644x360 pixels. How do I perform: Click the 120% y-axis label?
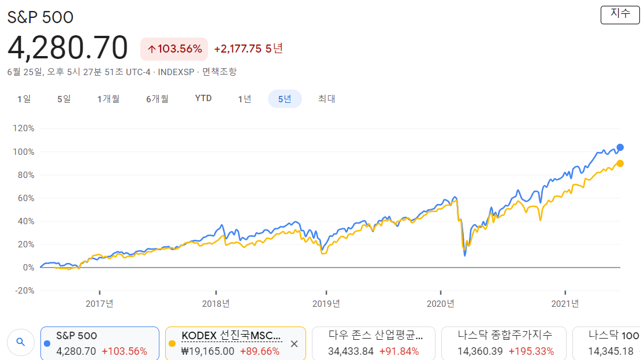click(24, 128)
